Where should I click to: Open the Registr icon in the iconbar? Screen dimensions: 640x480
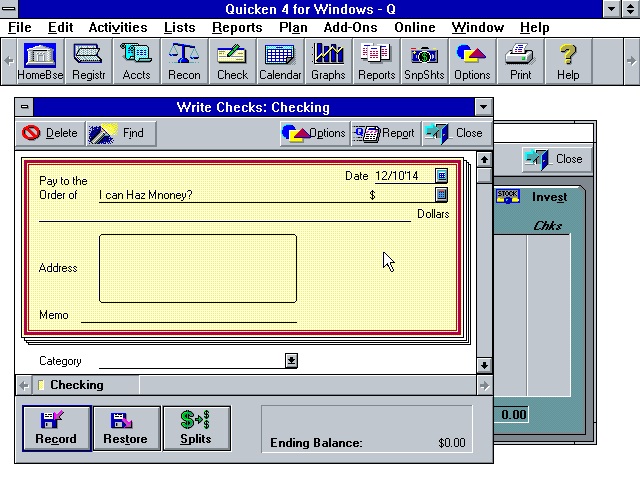coord(88,61)
